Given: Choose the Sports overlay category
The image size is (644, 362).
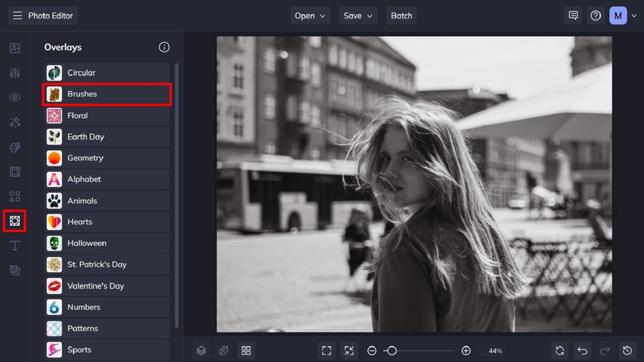Looking at the screenshot, I should click(107, 350).
